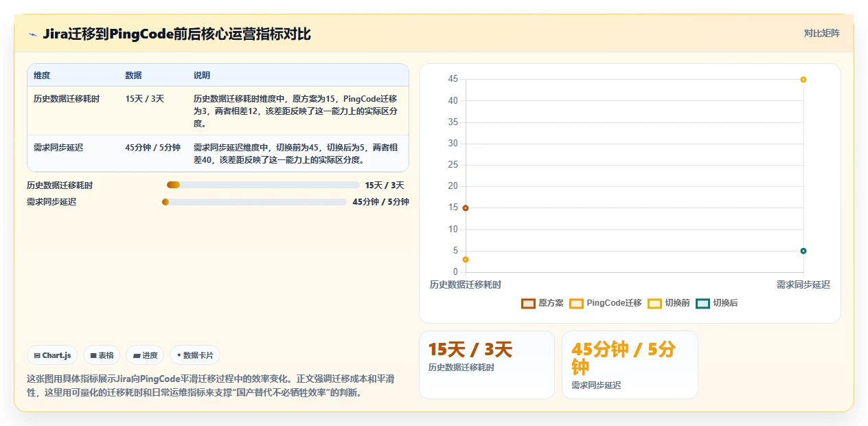This screenshot has height=426, width=868.
Task: Click the 对比矩阵 label in header
Action: [821, 33]
